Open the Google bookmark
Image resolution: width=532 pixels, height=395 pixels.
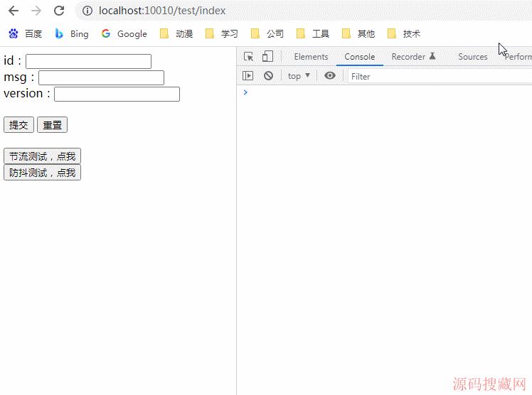coord(124,33)
